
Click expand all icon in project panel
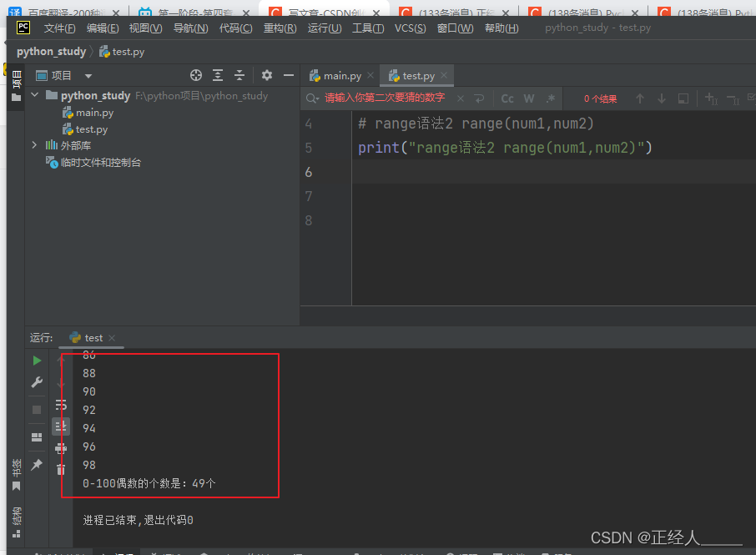[218, 75]
